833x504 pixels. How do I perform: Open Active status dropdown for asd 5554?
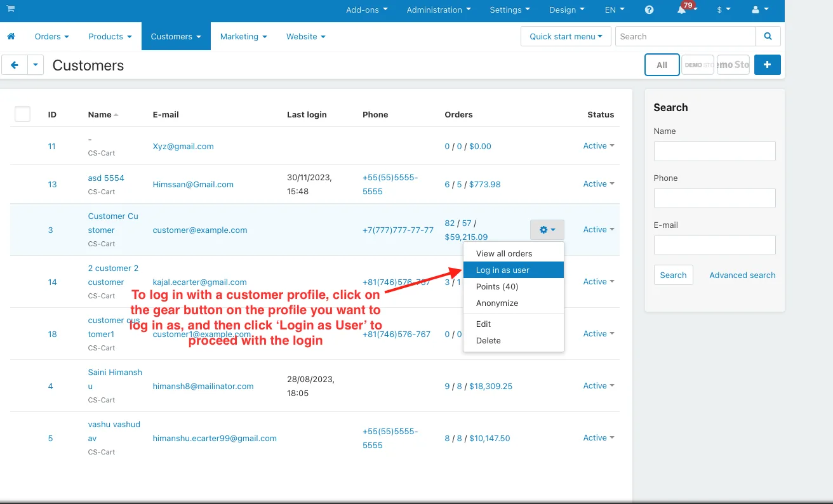(599, 184)
